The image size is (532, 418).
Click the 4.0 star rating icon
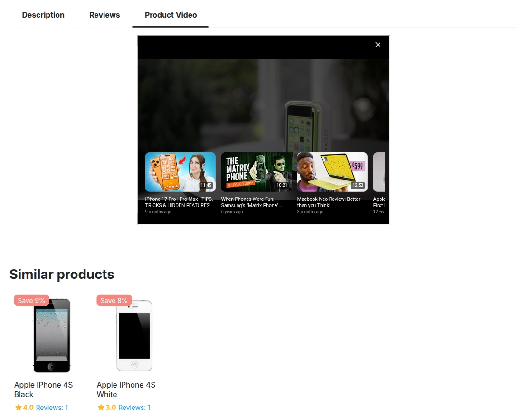coord(19,407)
